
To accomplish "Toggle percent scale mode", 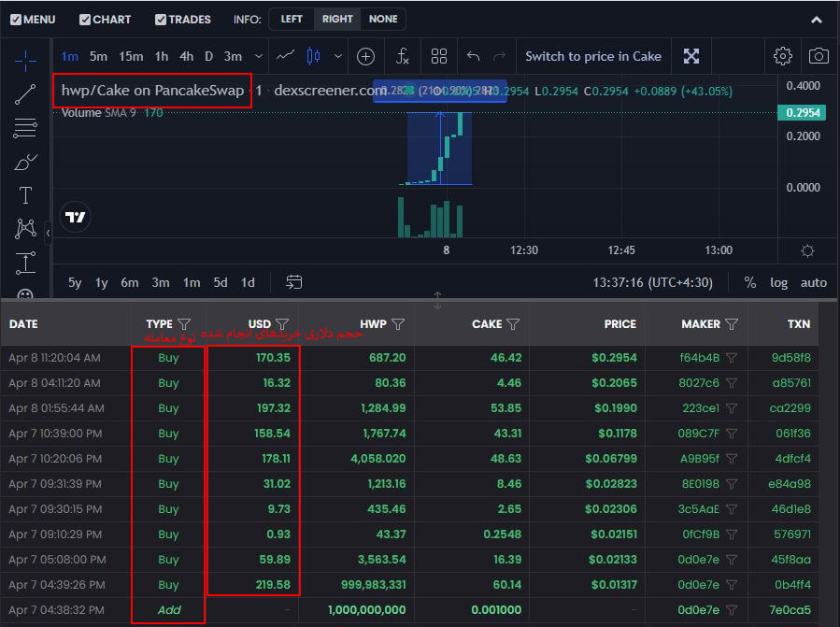I will (750, 282).
